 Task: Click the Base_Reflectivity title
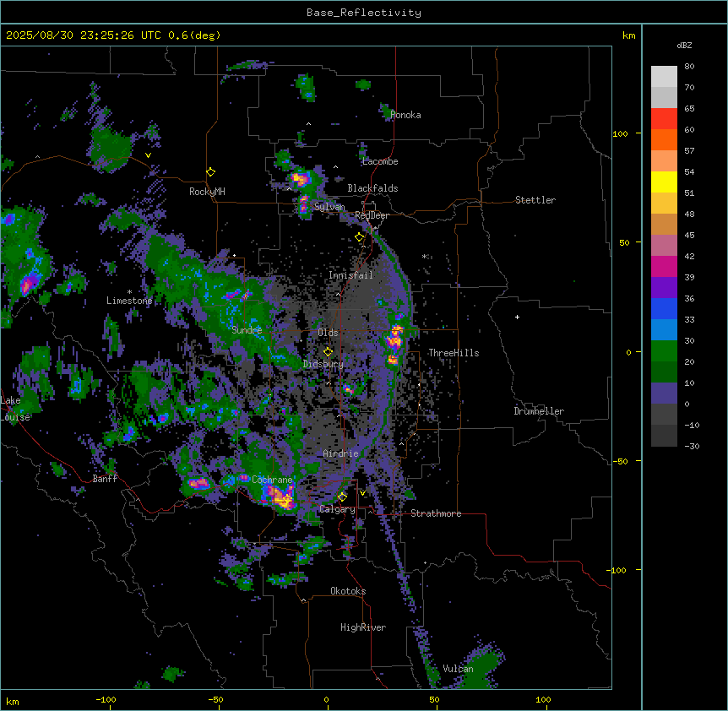click(364, 13)
